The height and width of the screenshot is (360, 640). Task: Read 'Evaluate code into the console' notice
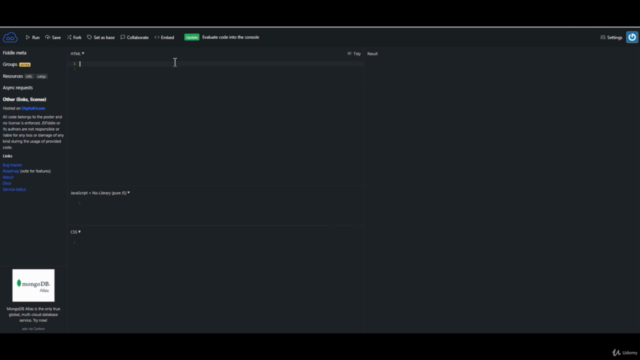click(231, 37)
